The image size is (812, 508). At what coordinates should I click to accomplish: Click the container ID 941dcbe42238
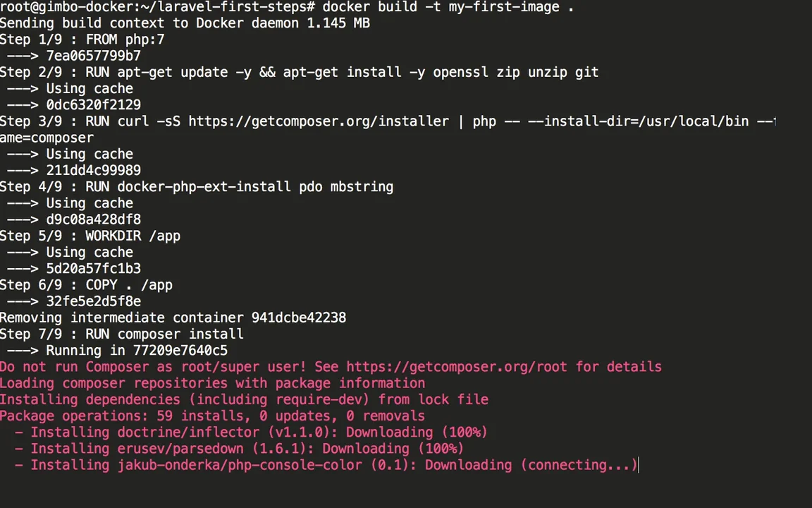pos(299,317)
